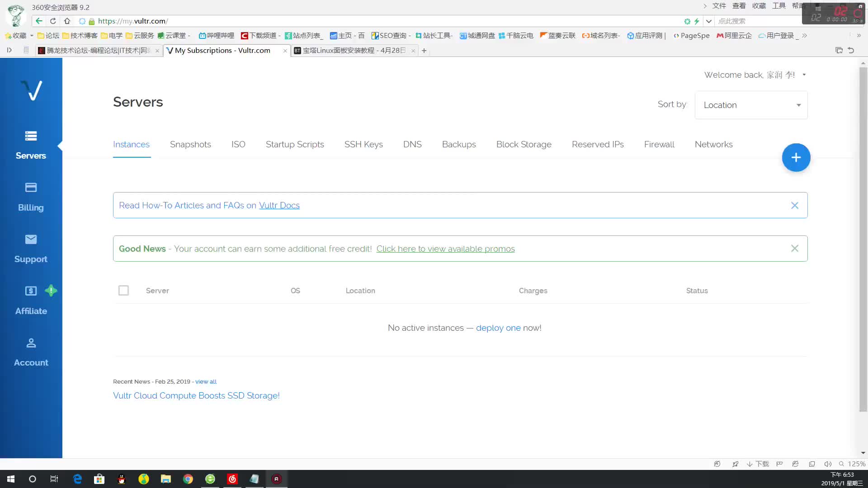This screenshot has height=488, width=868.
Task: Open a new browser tab
Action: [424, 51]
